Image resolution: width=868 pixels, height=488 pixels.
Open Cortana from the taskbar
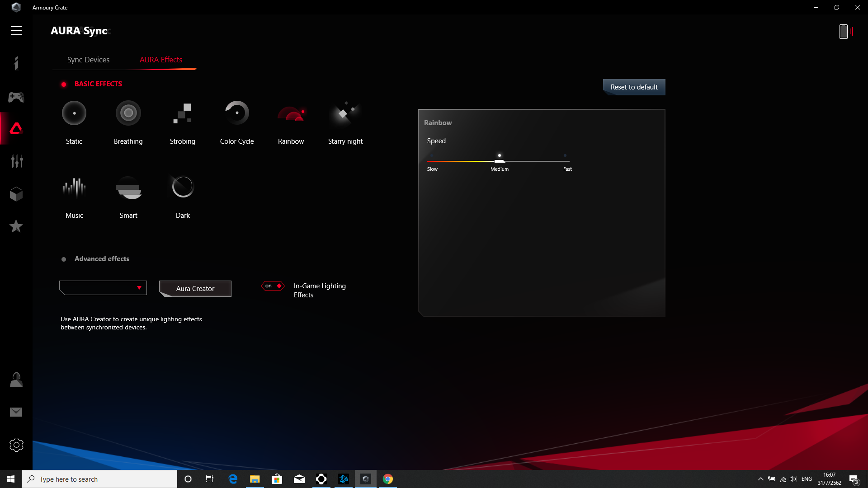point(188,479)
